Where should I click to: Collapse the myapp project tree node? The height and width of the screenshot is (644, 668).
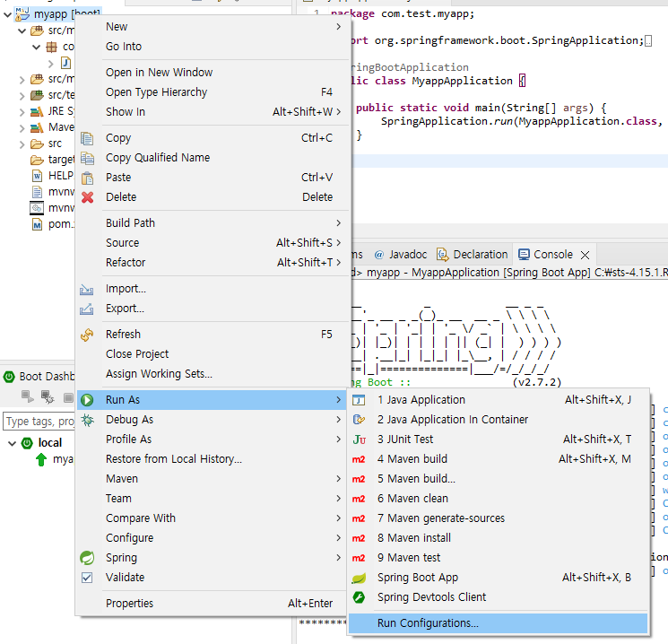[7, 15]
